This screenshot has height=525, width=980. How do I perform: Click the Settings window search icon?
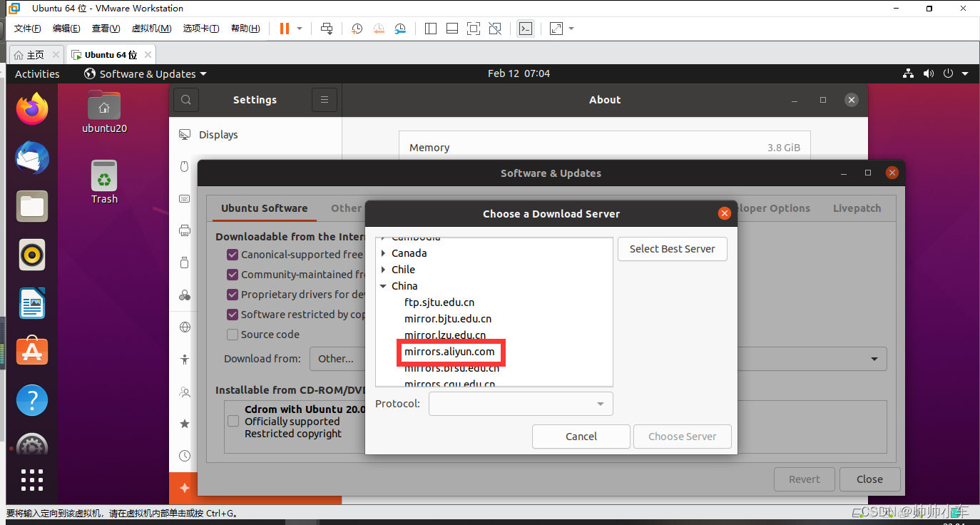point(186,100)
